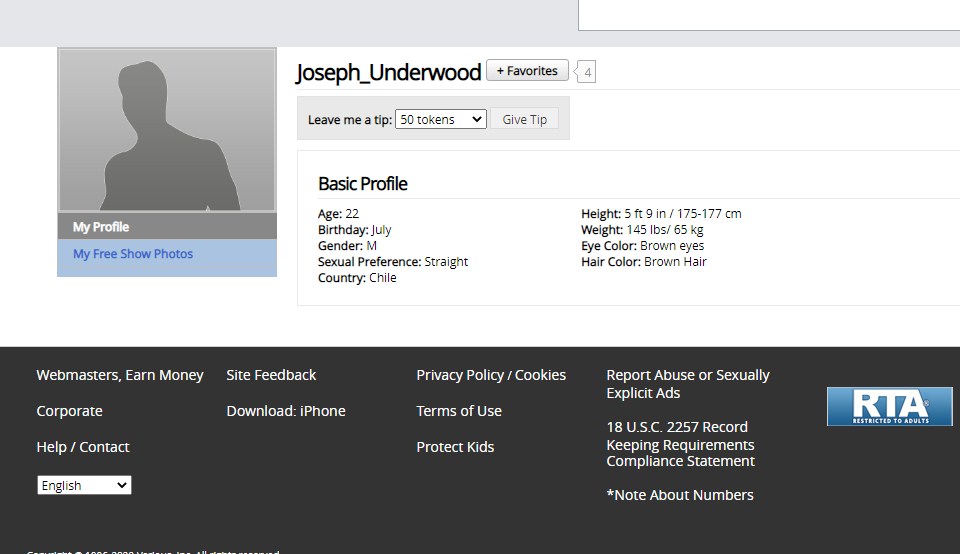This screenshot has width=960, height=554.
Task: View the Privacy Policy / Cookies page
Action: pyautogui.click(x=491, y=375)
